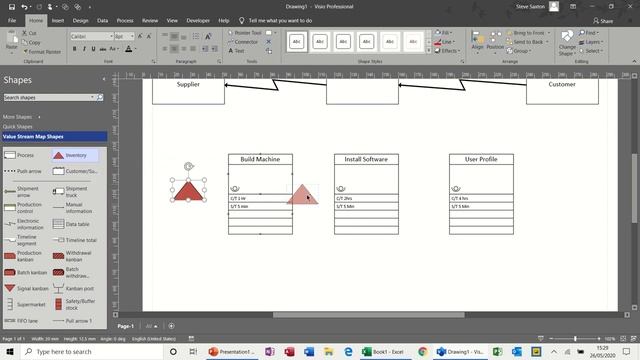Open the Group dropdown

click(x=519, y=51)
